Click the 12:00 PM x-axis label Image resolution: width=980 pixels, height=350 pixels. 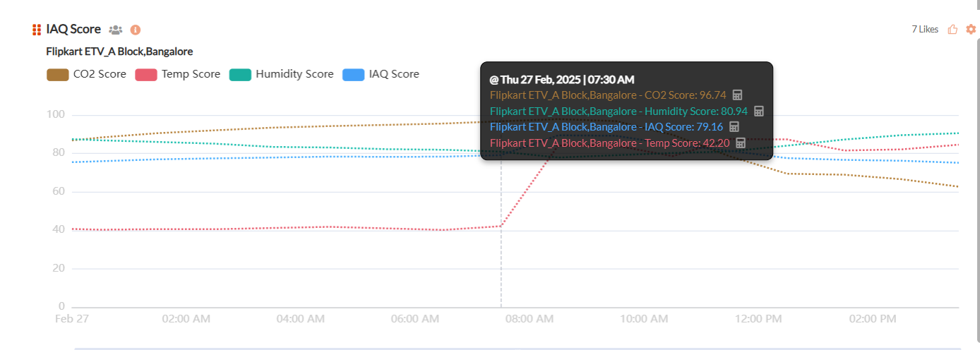tap(759, 319)
